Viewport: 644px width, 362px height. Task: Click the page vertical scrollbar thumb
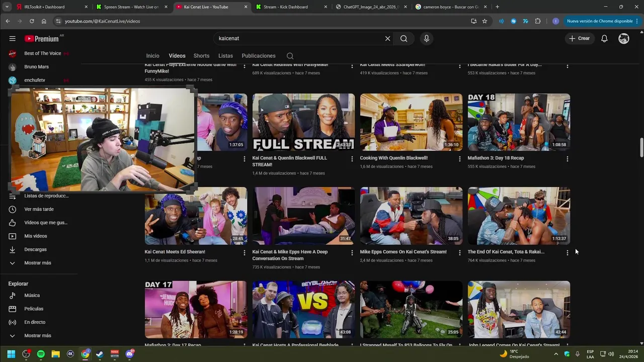pyautogui.click(x=641, y=148)
